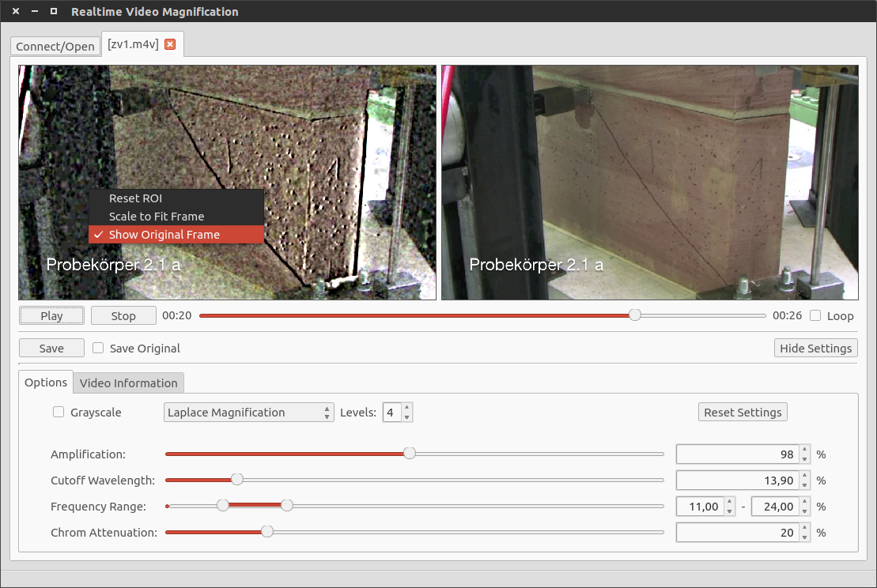Increase Chrom Attenuation with up arrow

click(x=804, y=528)
